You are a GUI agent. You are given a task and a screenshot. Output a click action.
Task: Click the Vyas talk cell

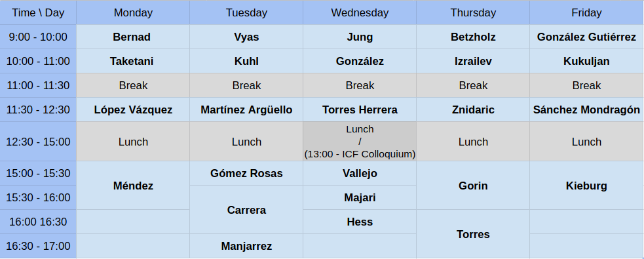(x=246, y=37)
